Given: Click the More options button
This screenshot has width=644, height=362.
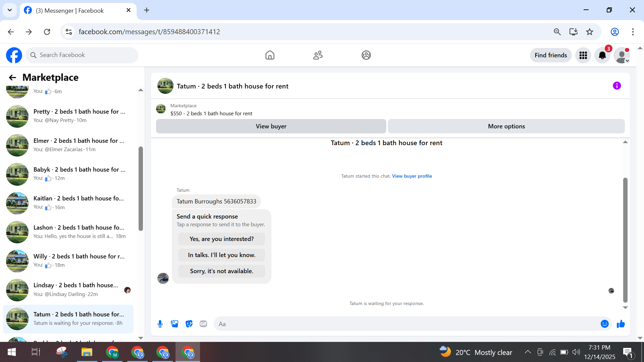Looking at the screenshot, I should [506, 126].
